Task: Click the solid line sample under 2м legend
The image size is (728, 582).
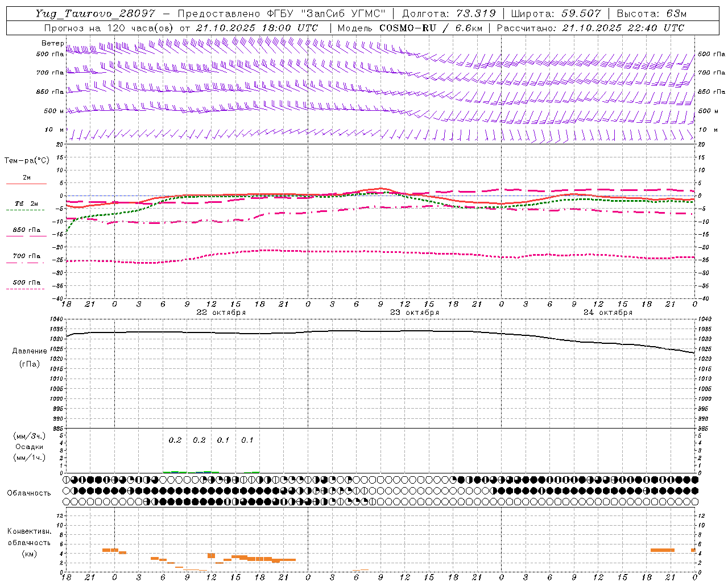Action: tap(26, 184)
